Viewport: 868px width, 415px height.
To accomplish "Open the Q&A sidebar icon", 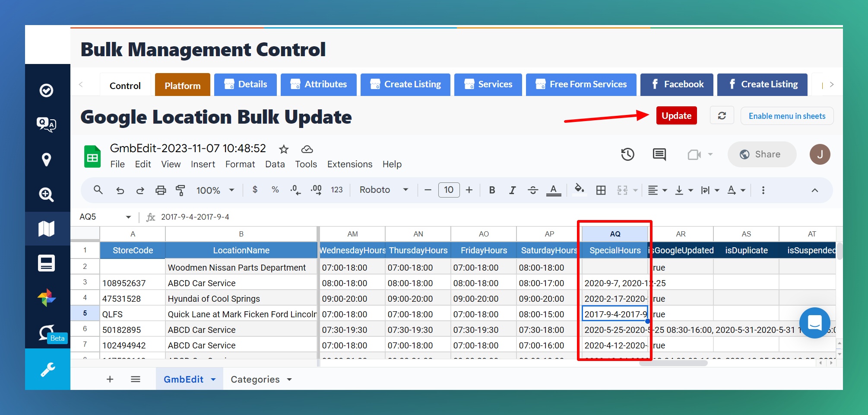I will click(x=46, y=124).
